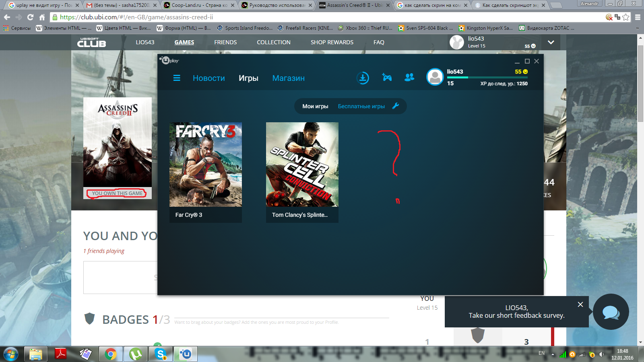
Task: Open Uplay hamburger menu
Action: pyautogui.click(x=177, y=78)
